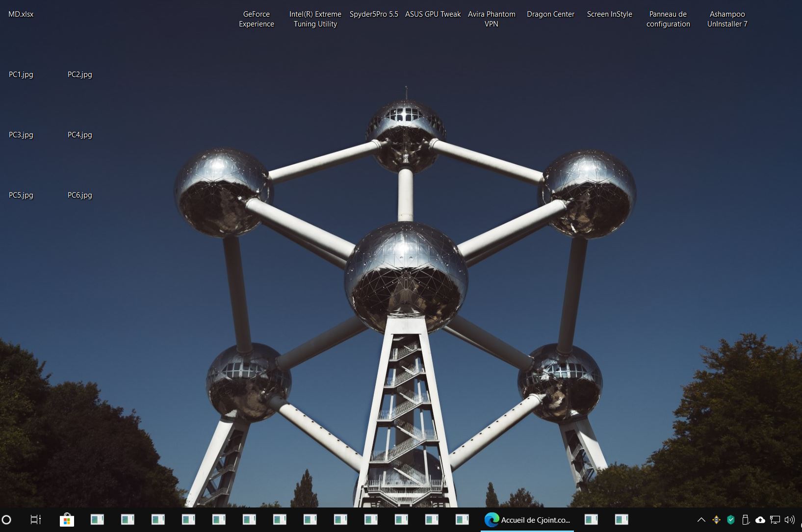Select the Ashampoo UnInstaller 7 shortcut
The image size is (802, 532).
pyautogui.click(x=727, y=19)
